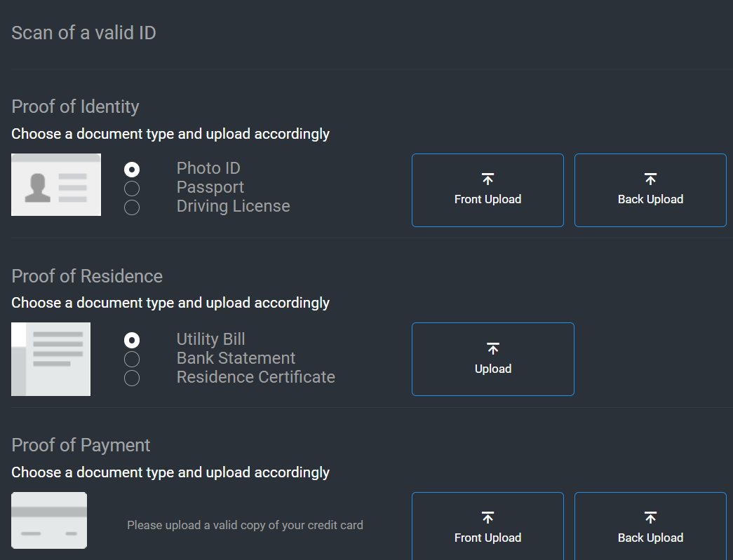Click the photo ID card illustration icon
The height and width of the screenshot is (560, 733).
[56, 184]
